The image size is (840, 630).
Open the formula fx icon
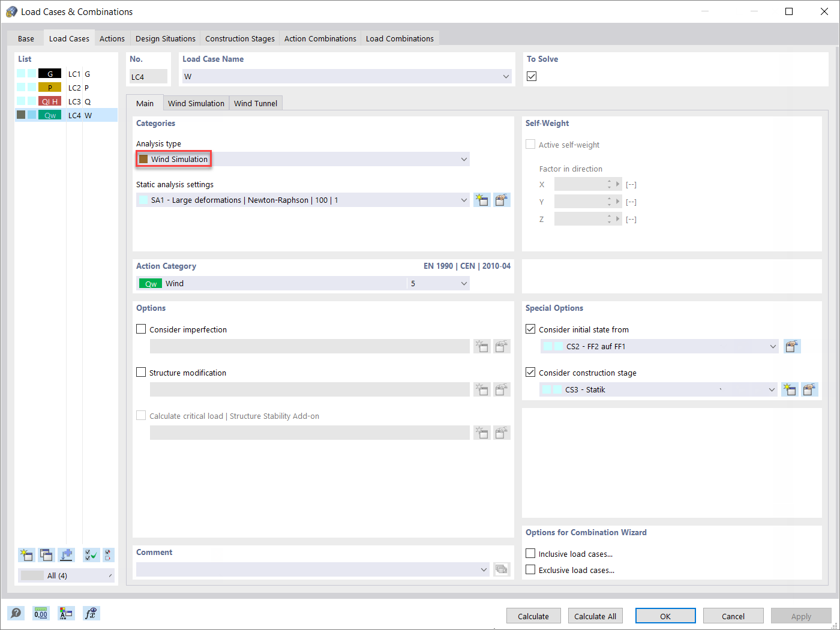(x=91, y=613)
